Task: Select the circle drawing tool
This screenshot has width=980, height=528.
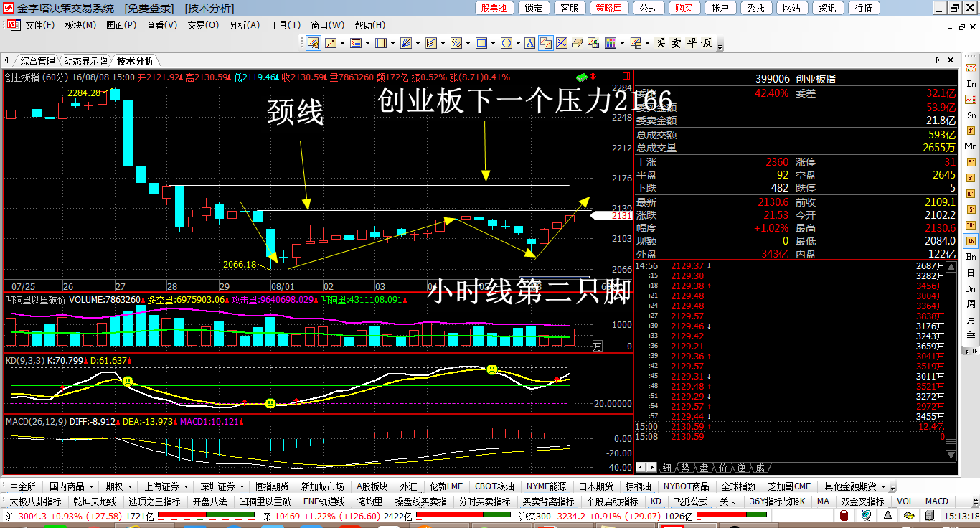Action: click(x=506, y=43)
